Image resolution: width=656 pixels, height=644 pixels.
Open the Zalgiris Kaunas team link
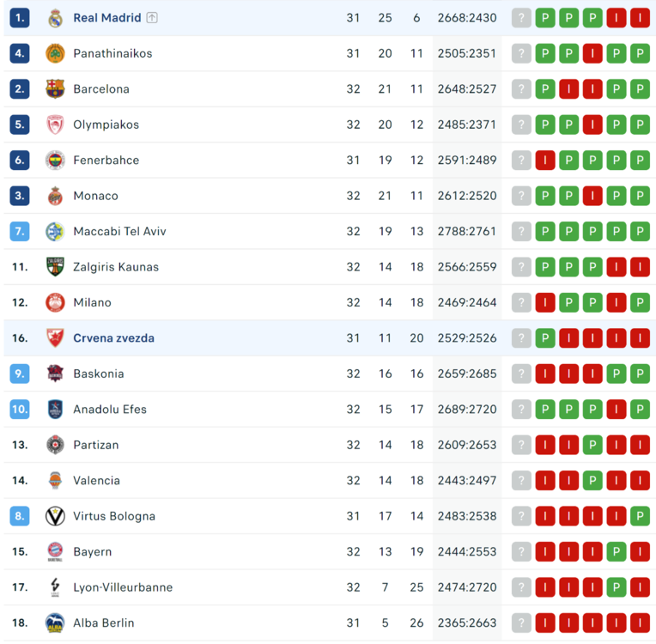[116, 267]
